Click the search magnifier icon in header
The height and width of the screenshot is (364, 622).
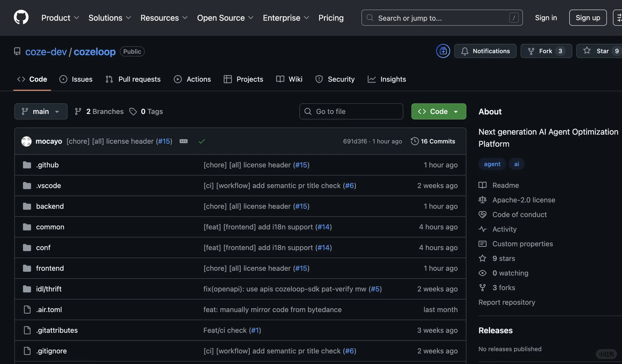pyautogui.click(x=370, y=18)
